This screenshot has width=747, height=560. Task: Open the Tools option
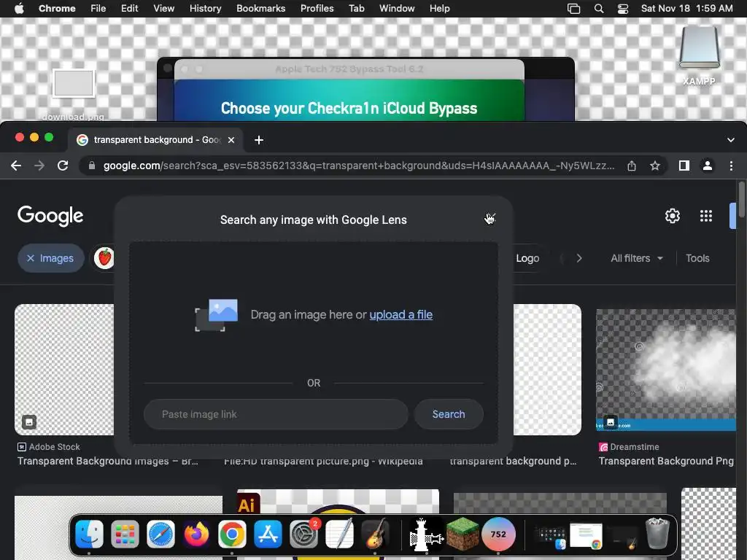pos(697,258)
